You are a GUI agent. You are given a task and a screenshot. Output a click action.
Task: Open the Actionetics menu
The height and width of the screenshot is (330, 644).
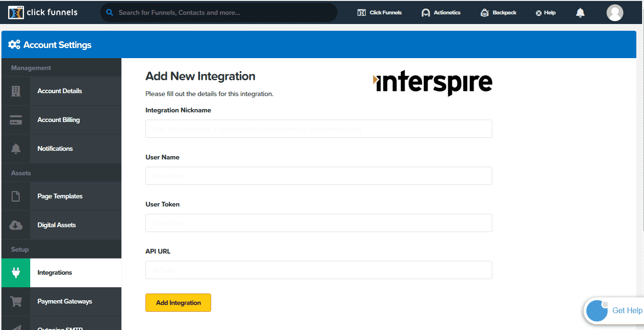tap(441, 12)
